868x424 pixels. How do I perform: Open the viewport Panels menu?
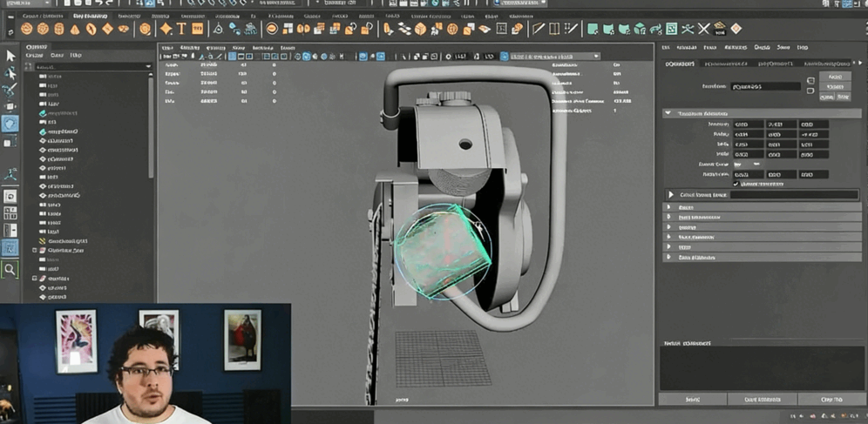tap(288, 48)
